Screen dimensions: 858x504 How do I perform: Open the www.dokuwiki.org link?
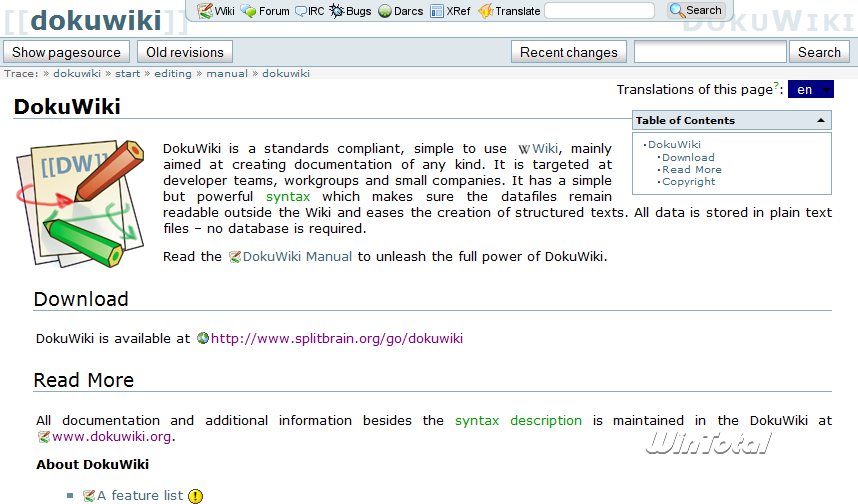coord(105,437)
